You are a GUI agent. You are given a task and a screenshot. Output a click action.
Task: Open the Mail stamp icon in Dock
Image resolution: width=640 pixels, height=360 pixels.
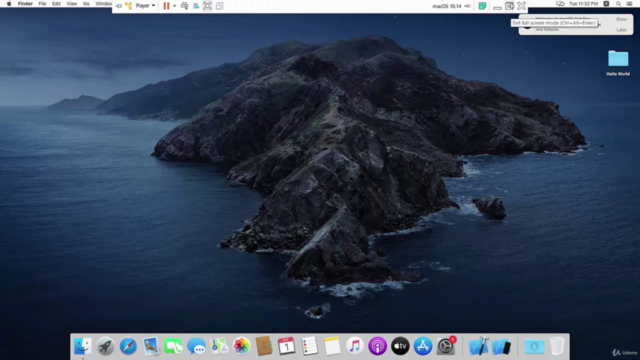(151, 346)
